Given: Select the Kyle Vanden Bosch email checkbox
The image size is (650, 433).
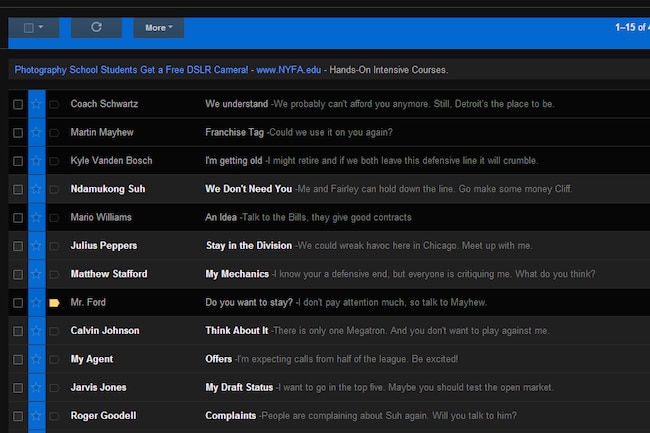Looking at the screenshot, I should tap(18, 161).
